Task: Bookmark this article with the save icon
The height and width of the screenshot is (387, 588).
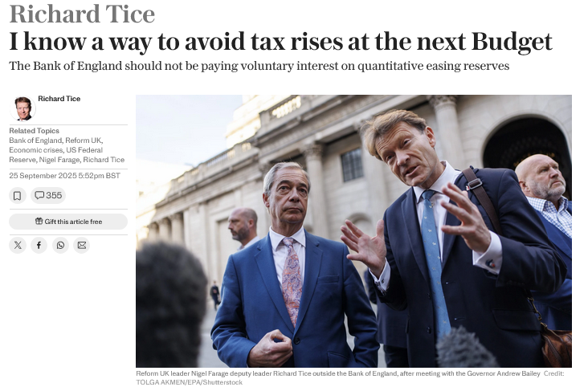Action: (x=18, y=195)
